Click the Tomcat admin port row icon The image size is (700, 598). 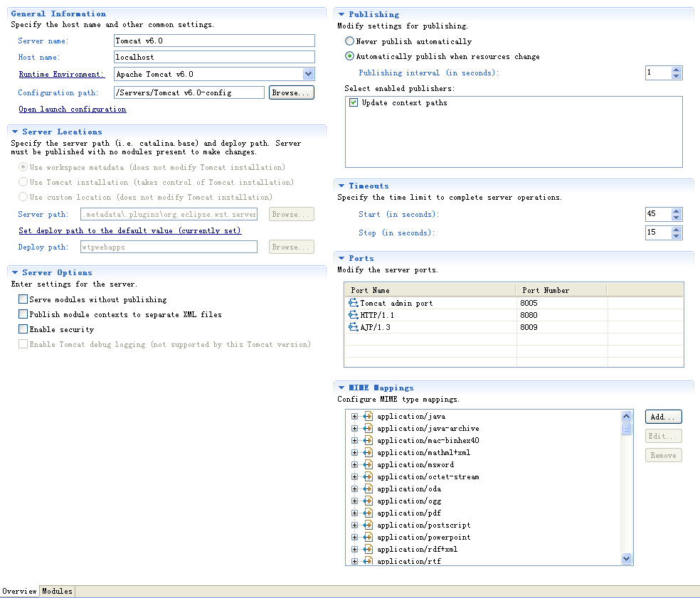[x=353, y=303]
